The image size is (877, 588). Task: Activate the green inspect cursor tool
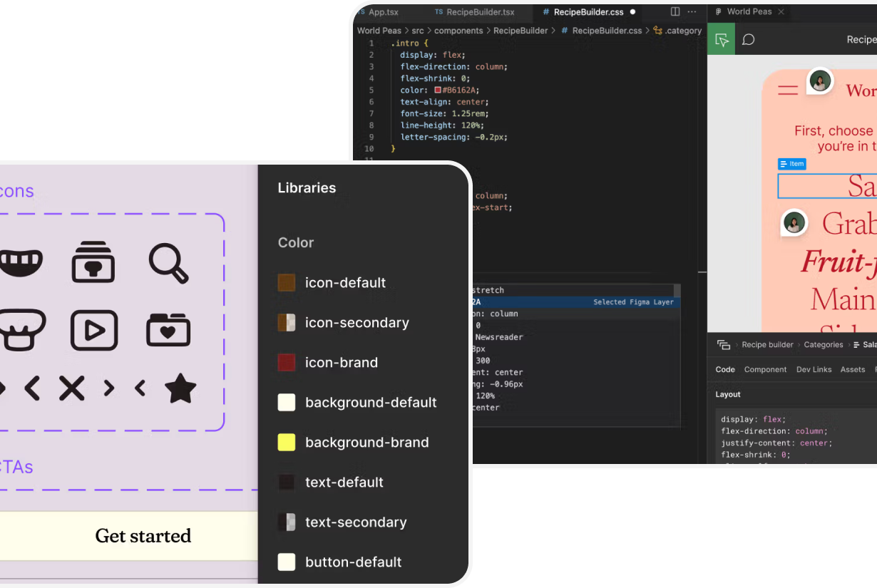(x=722, y=40)
